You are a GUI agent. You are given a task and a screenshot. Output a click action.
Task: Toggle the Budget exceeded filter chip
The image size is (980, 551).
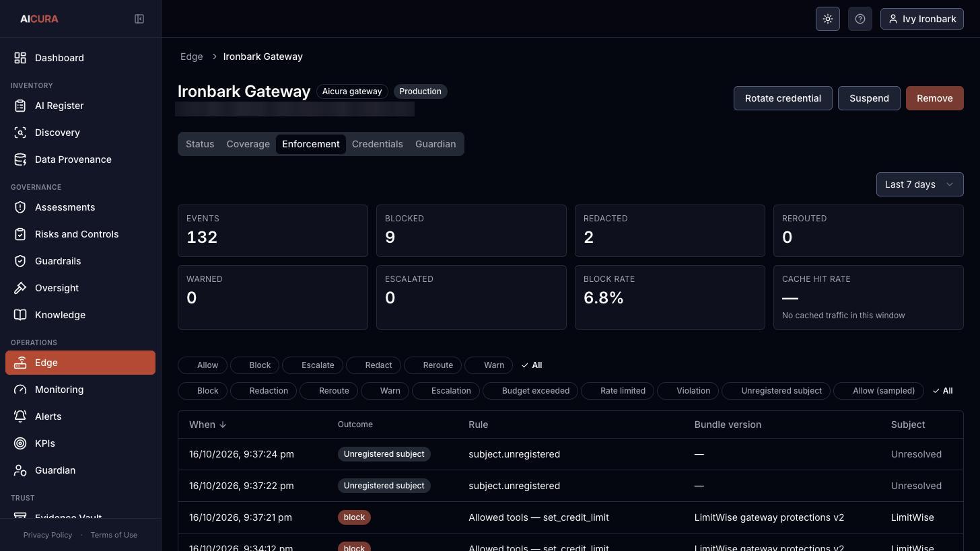(x=530, y=391)
